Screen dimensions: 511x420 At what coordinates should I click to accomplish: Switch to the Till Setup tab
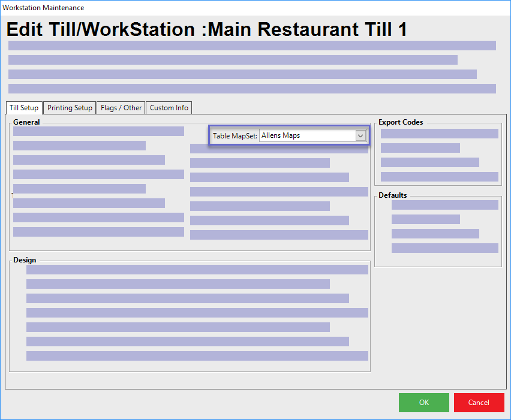(x=24, y=108)
